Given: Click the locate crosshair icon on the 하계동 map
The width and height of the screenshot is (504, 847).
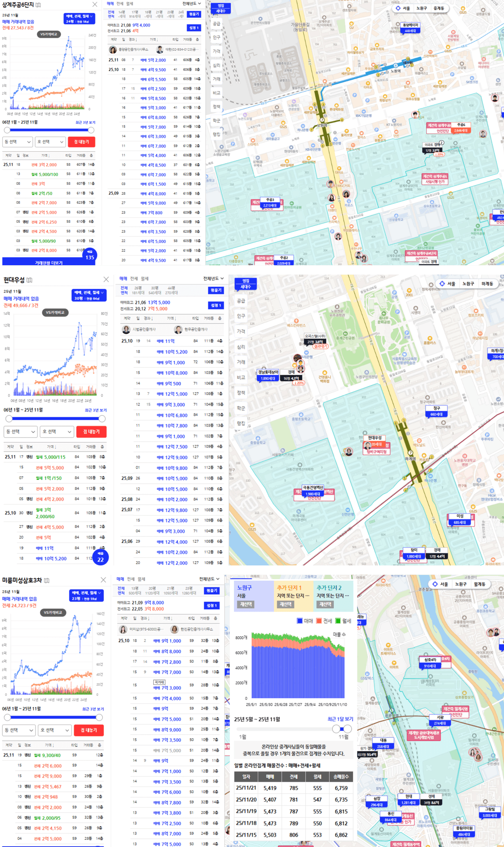Looking at the screenshot, I should coord(442,283).
